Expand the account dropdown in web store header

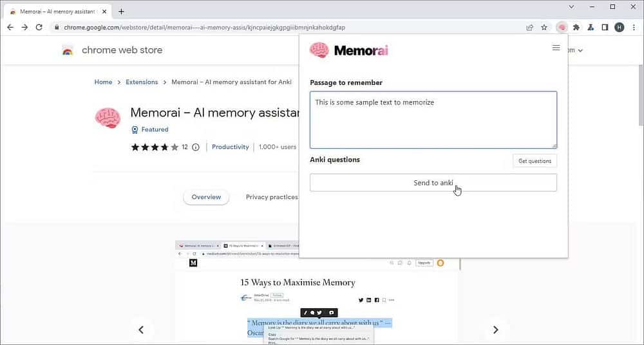tap(580, 50)
